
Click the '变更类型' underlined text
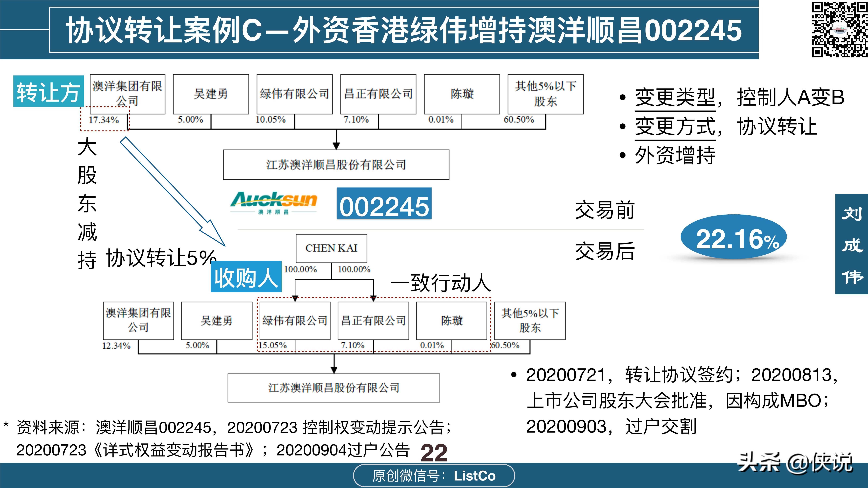(x=675, y=98)
